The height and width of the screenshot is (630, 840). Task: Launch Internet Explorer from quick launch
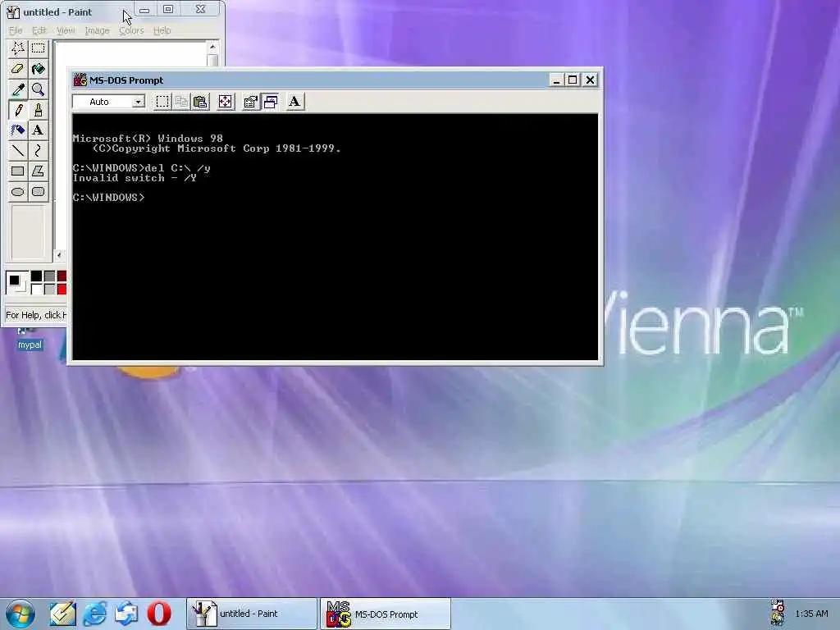point(95,614)
